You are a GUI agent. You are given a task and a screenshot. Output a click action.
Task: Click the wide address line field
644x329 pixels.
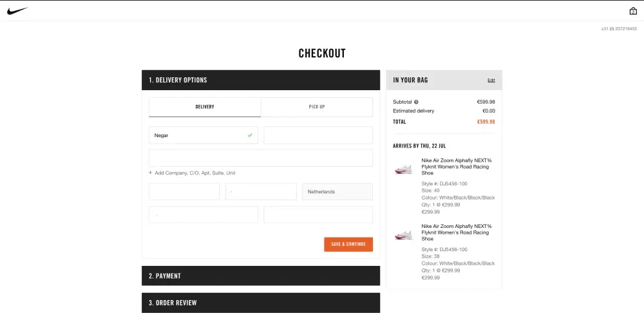click(x=261, y=158)
